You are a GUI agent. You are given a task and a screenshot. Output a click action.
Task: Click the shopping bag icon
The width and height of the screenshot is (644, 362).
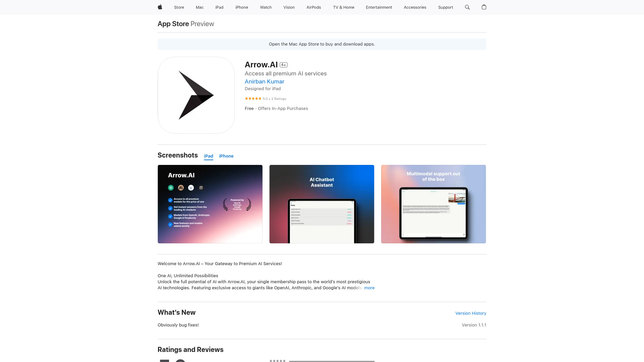coord(483,7)
